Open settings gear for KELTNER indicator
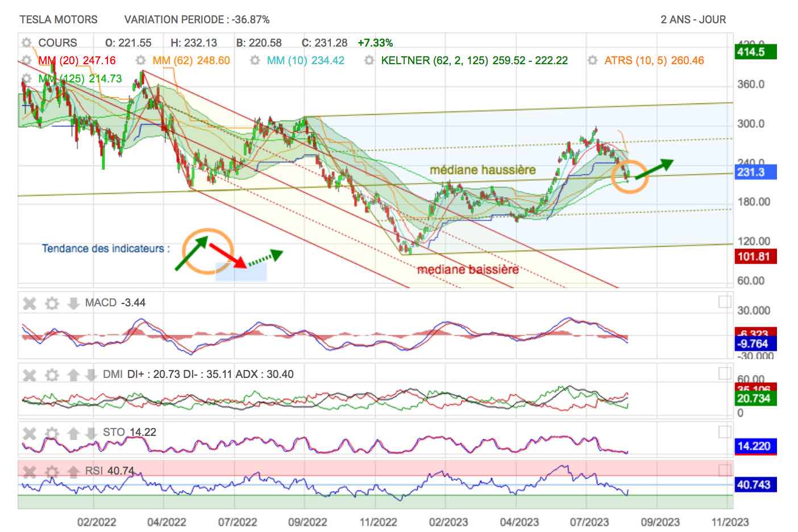This screenshot has width=798, height=532. pos(369,60)
